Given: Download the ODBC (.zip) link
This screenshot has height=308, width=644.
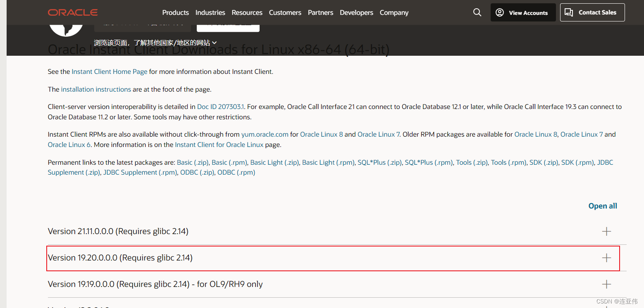Looking at the screenshot, I should pyautogui.click(x=197, y=172).
